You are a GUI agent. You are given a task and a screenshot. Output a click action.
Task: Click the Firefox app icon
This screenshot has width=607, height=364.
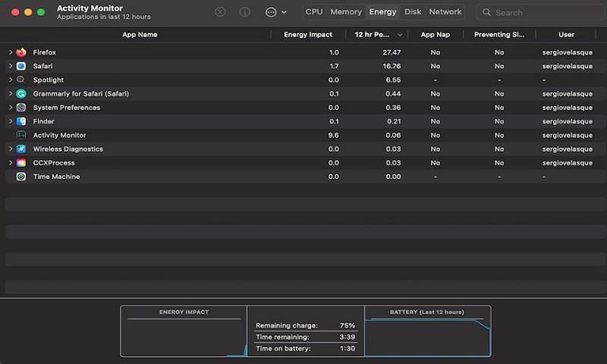pos(21,52)
